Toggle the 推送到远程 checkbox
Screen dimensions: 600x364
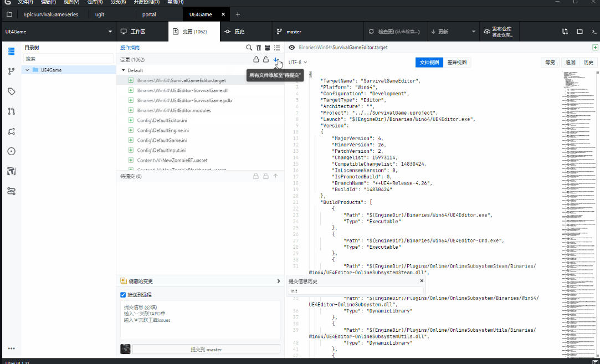click(x=124, y=295)
